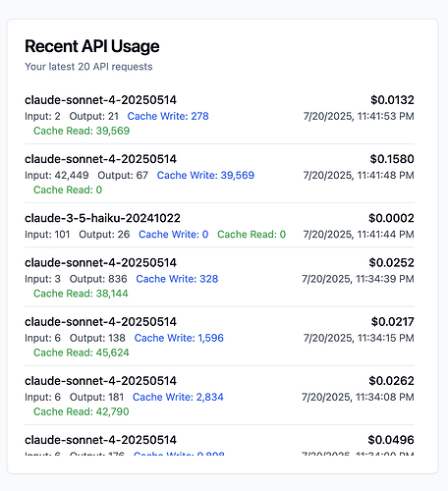Image resolution: width=448 pixels, height=491 pixels.
Task: Select the 11:41:53 PM timestamp
Action: [359, 116]
